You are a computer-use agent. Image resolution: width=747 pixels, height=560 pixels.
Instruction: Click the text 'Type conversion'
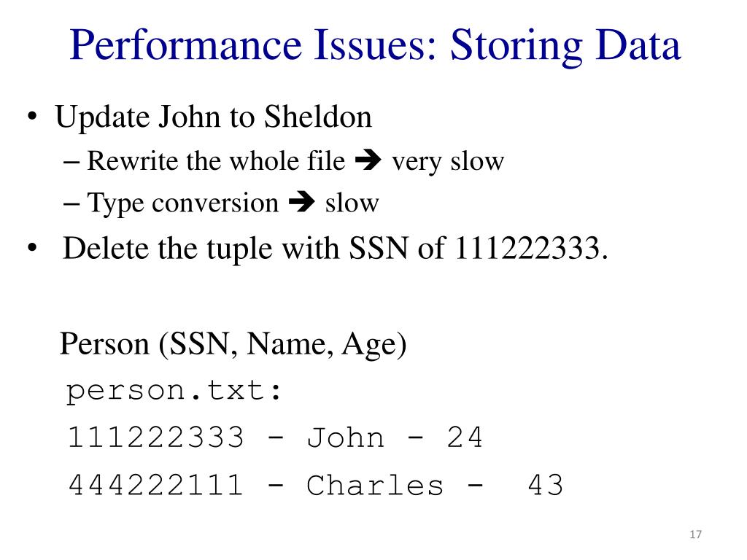click(x=182, y=203)
